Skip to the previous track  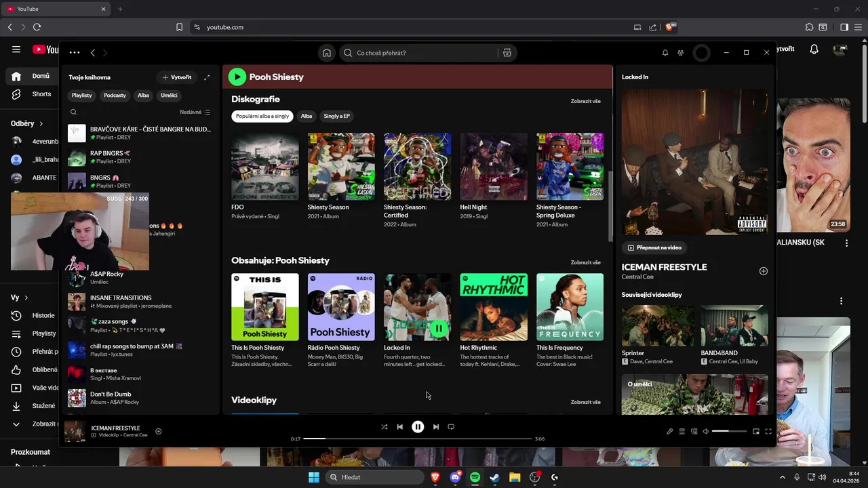coord(400,427)
